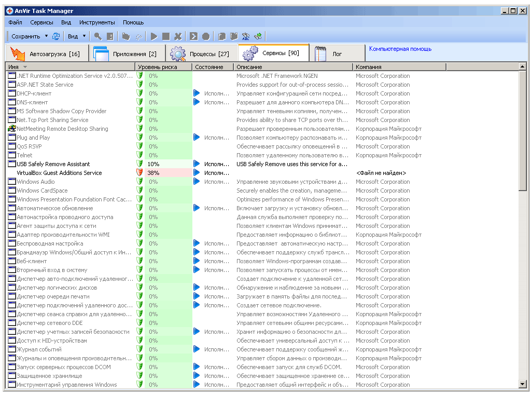Image resolution: width=532 pixels, height=394 pixels.
Task: Click the round record icon in toolbar
Action: point(206,36)
